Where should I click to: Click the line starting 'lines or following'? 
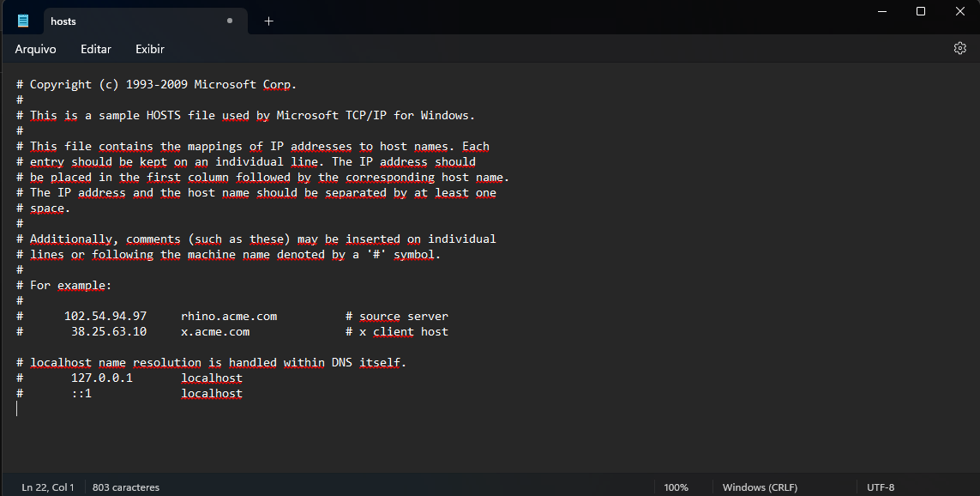229,255
